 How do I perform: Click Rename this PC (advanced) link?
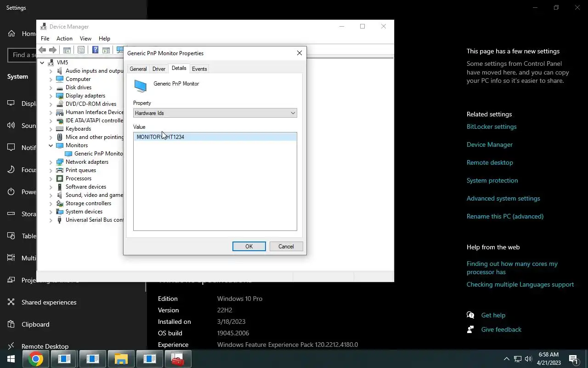pyautogui.click(x=505, y=216)
